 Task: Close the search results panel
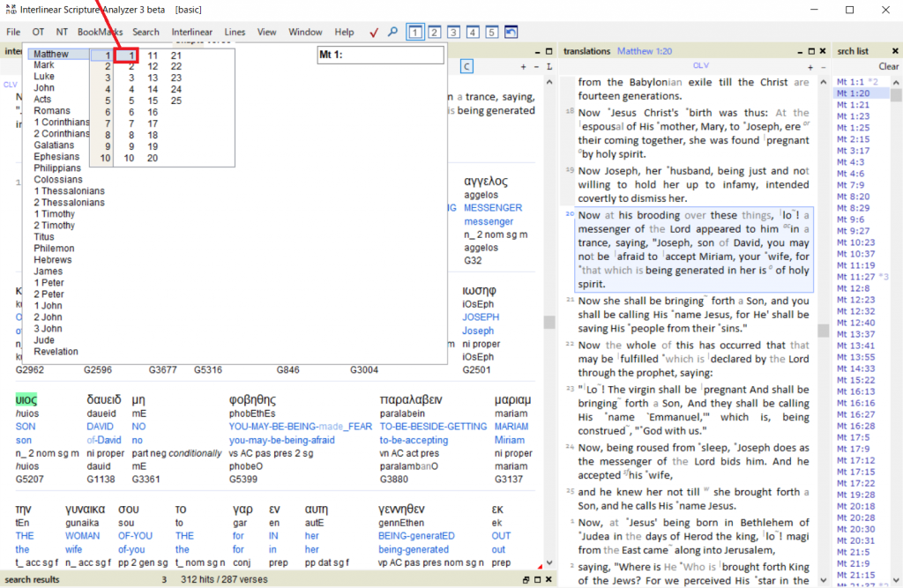click(549, 579)
